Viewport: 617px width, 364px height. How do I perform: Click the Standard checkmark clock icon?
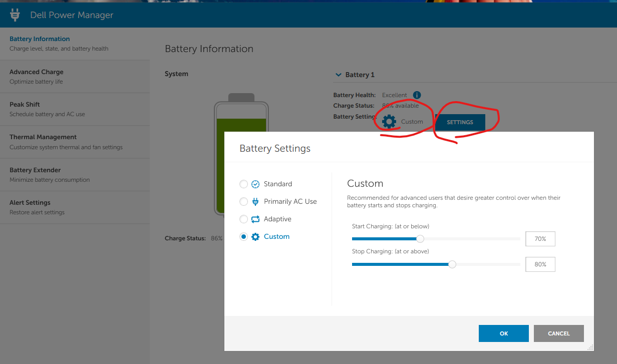255,184
